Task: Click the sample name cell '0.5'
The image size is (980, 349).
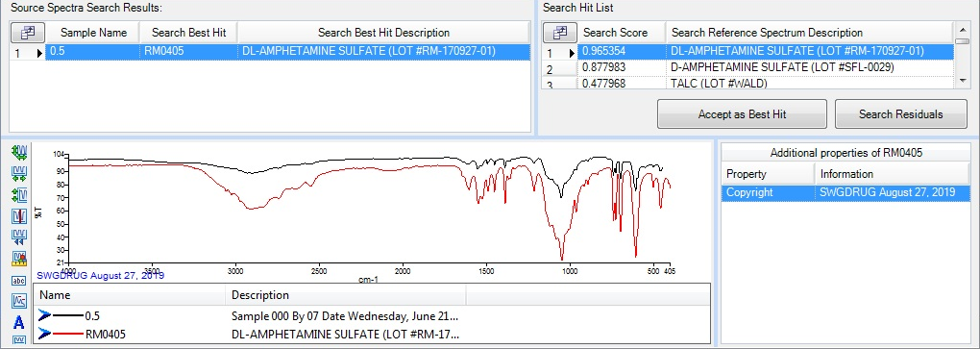Action: (x=93, y=52)
